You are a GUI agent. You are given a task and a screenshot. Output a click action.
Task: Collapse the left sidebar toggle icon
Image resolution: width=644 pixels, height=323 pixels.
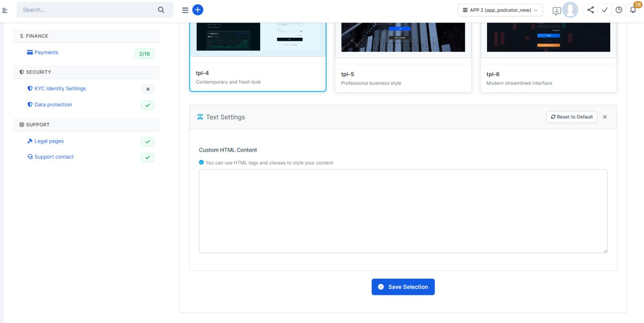(5, 10)
